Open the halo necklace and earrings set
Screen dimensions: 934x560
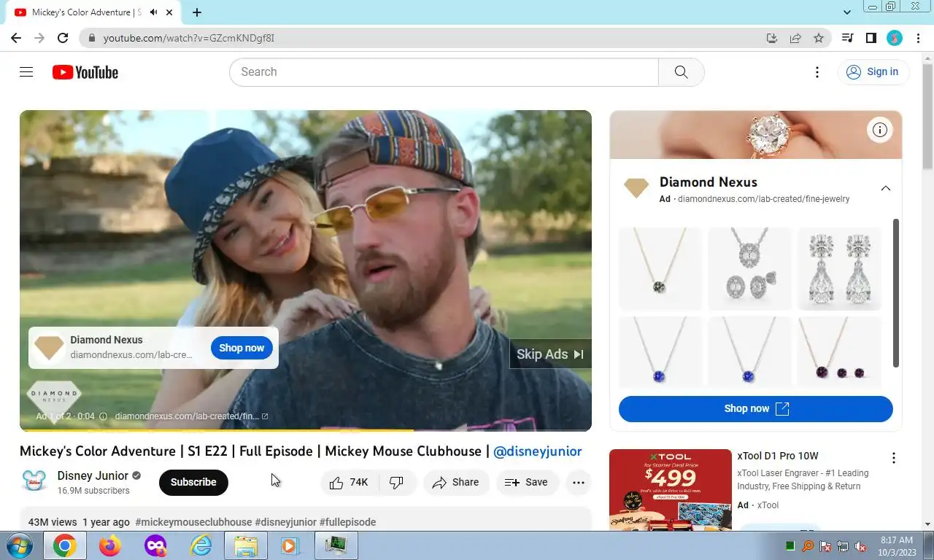(x=749, y=269)
